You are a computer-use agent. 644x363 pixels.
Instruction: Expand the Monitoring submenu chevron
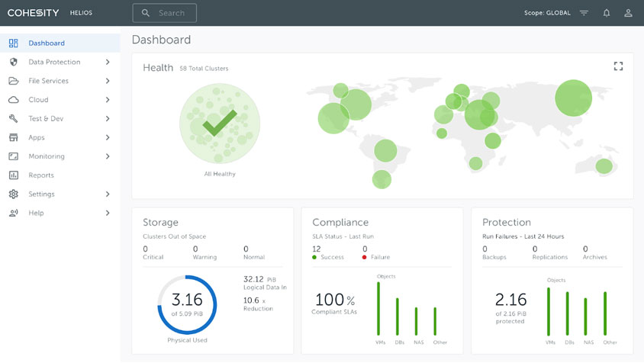point(108,156)
